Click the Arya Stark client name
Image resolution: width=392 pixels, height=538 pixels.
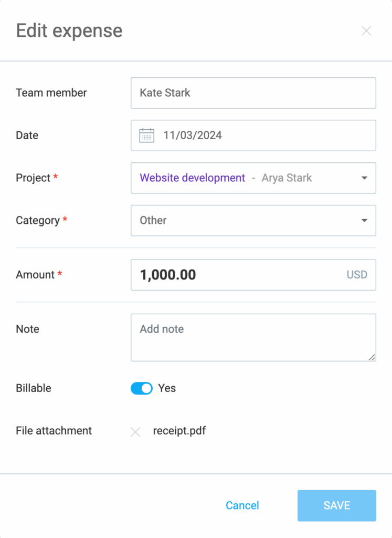(x=287, y=178)
